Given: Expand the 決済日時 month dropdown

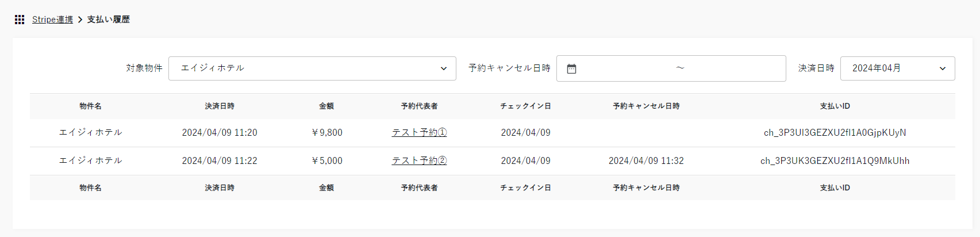Looking at the screenshot, I should (897, 68).
